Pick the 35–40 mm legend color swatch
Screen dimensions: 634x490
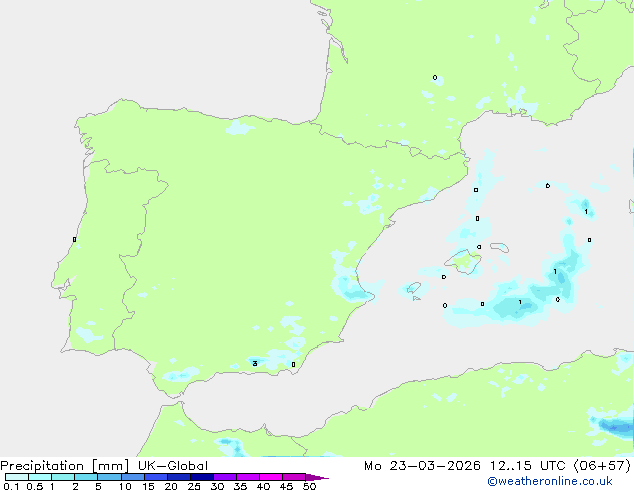[x=248, y=477]
